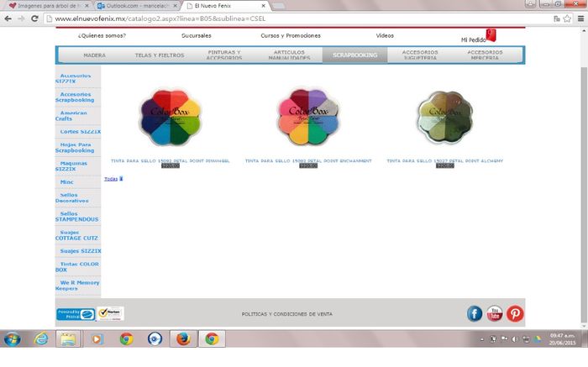Launch Firefox from the taskbar
This screenshot has height=367, width=588.
tap(183, 339)
